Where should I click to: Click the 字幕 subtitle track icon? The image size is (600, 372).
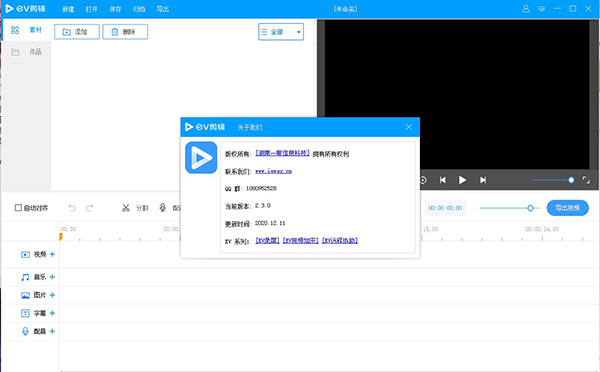(x=25, y=313)
